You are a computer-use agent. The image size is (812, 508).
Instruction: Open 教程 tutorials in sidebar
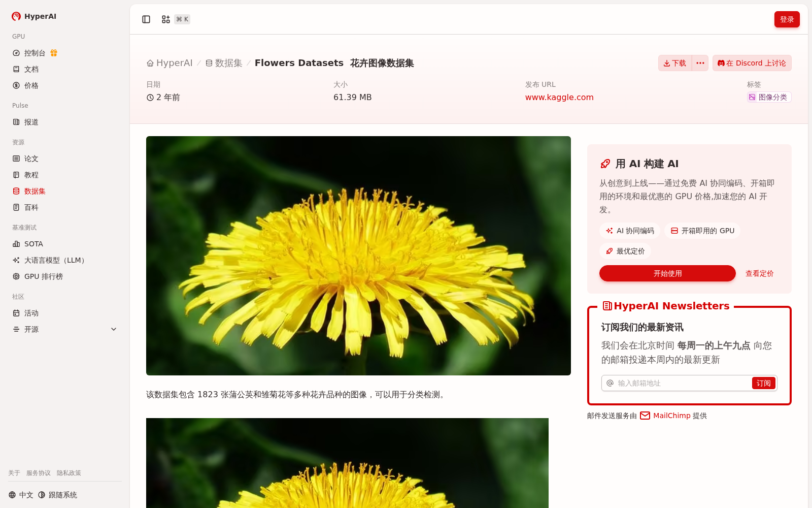pyautogui.click(x=65, y=175)
